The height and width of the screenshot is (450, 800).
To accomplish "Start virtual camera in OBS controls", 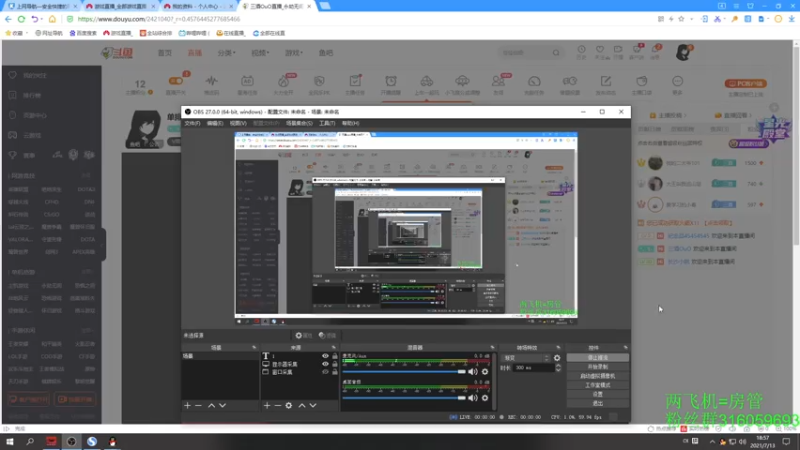I will 597,376.
